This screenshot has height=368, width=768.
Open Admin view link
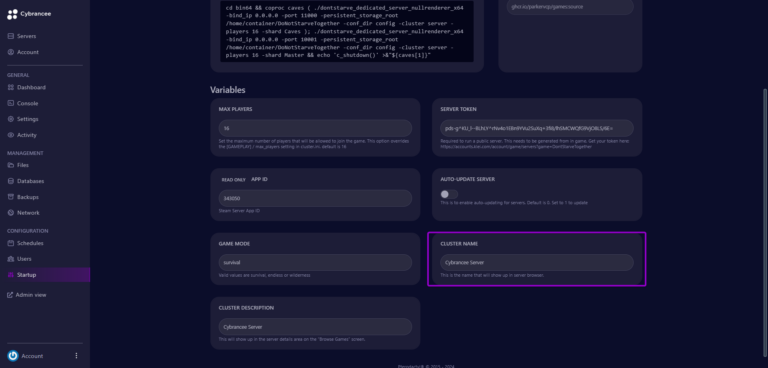tap(31, 295)
